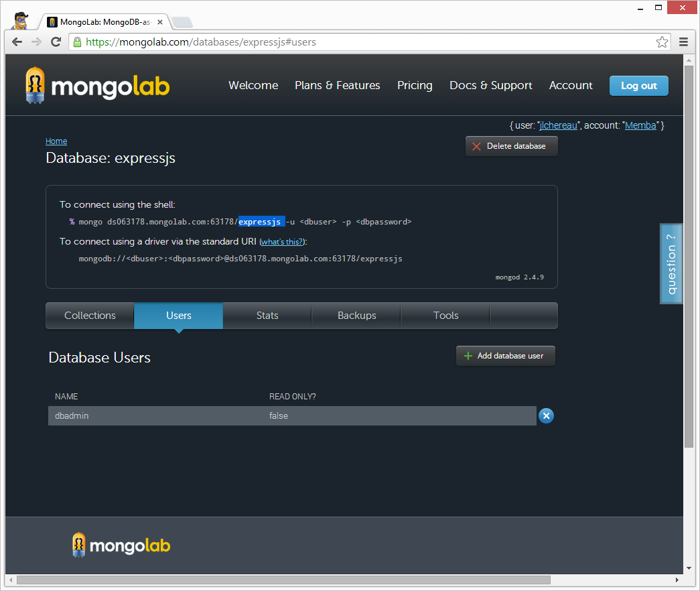The image size is (700, 591).
Task: Minimize the browser window
Action: tap(640, 8)
